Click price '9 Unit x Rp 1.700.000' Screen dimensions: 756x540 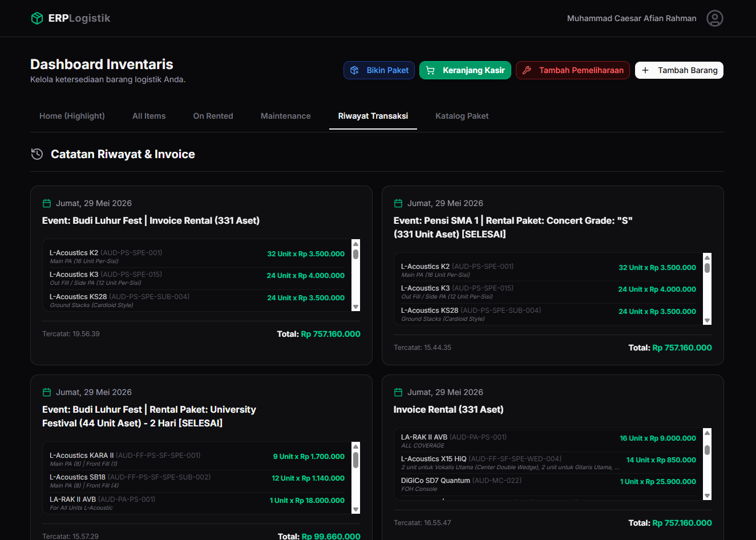[x=309, y=457]
